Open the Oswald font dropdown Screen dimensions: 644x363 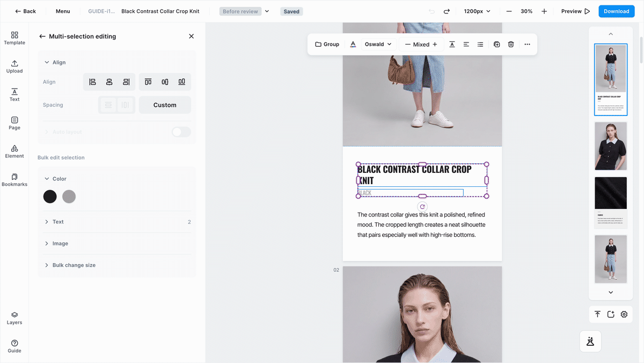pyautogui.click(x=378, y=45)
